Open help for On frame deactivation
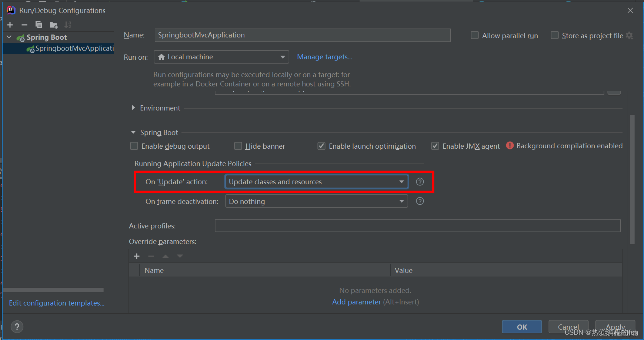 tap(420, 201)
